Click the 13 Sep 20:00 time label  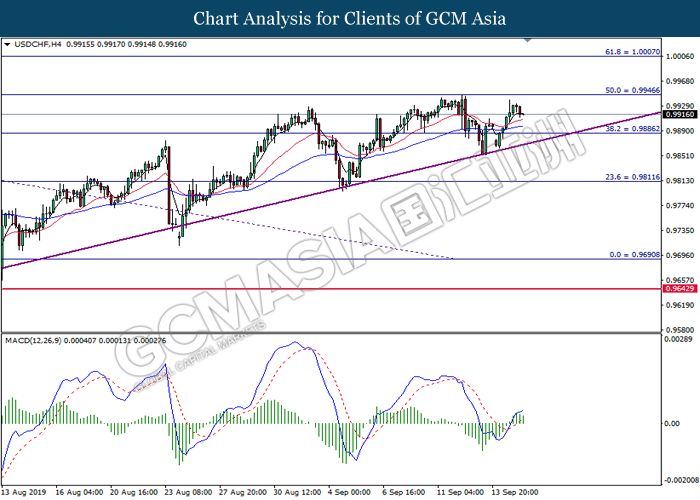click(x=515, y=492)
